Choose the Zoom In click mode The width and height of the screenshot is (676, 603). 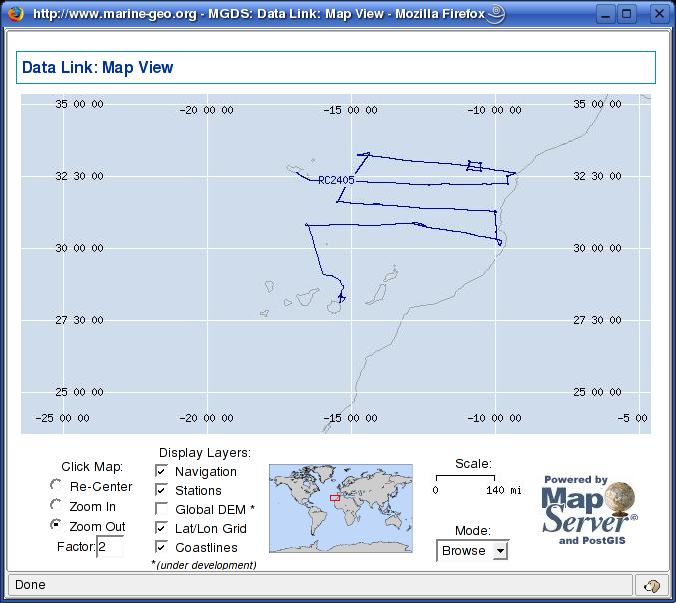(57, 506)
